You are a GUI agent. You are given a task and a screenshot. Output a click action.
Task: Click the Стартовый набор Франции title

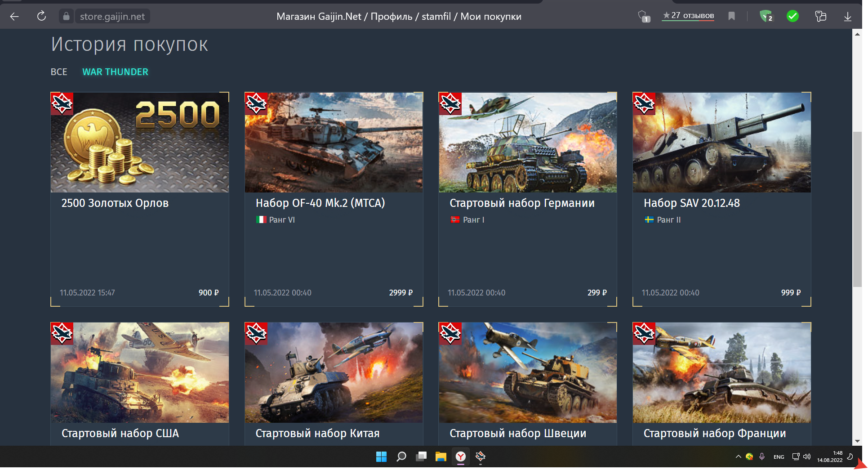point(715,434)
